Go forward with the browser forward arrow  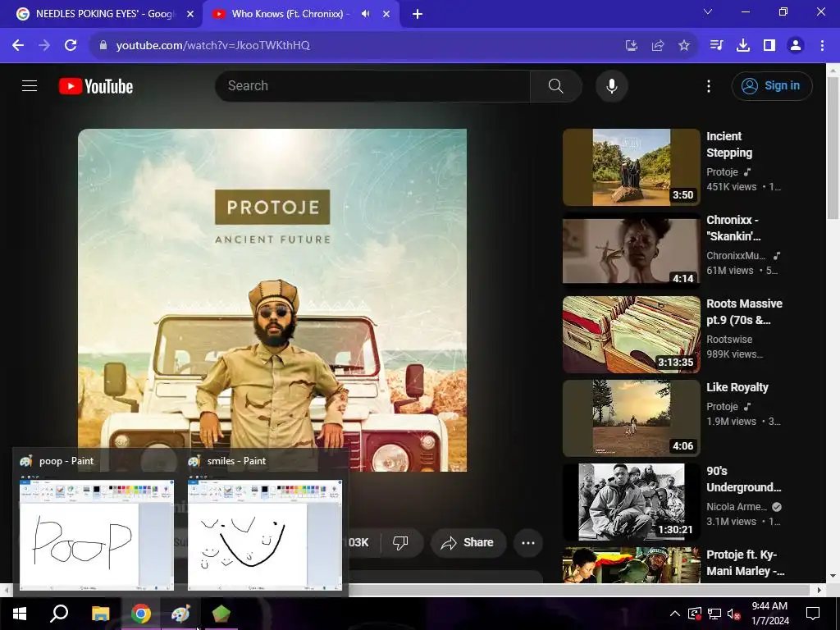[x=44, y=46]
